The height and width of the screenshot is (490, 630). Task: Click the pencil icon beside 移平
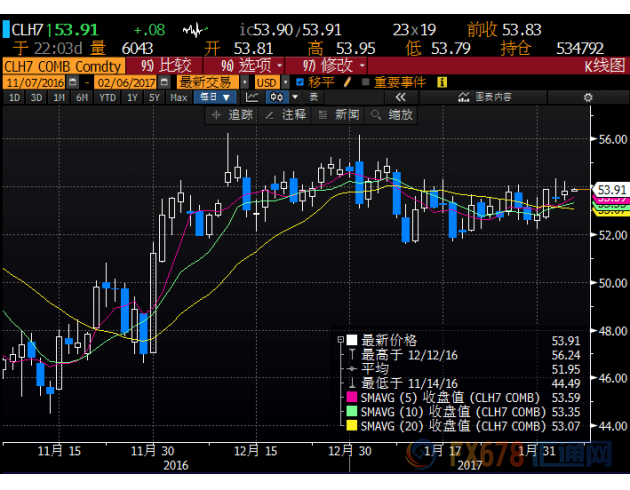click(347, 82)
